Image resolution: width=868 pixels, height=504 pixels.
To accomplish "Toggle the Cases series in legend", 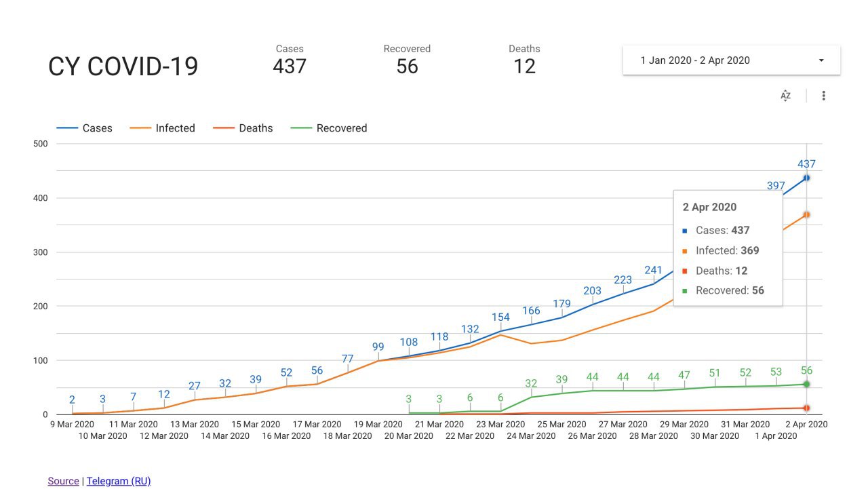I will (85, 128).
